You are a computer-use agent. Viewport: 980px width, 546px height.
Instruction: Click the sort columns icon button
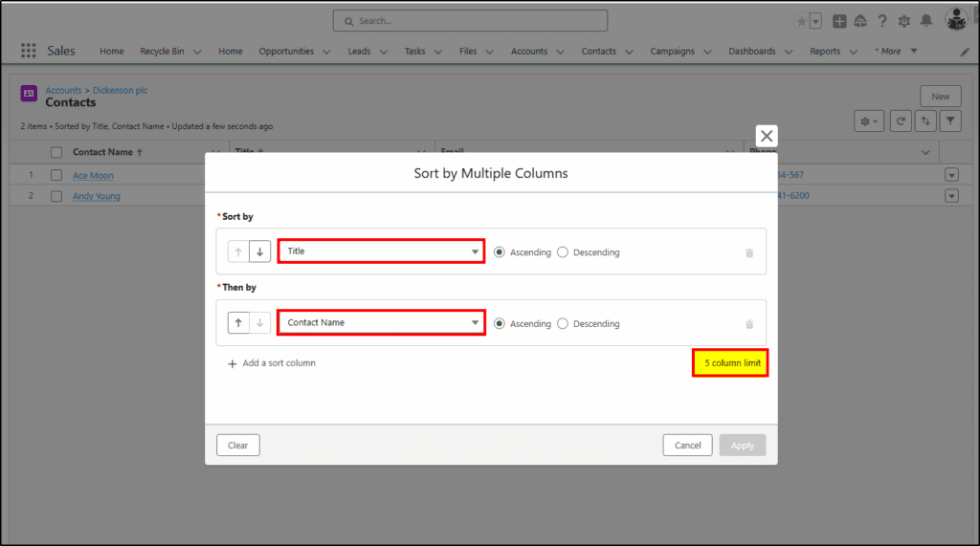(x=925, y=121)
